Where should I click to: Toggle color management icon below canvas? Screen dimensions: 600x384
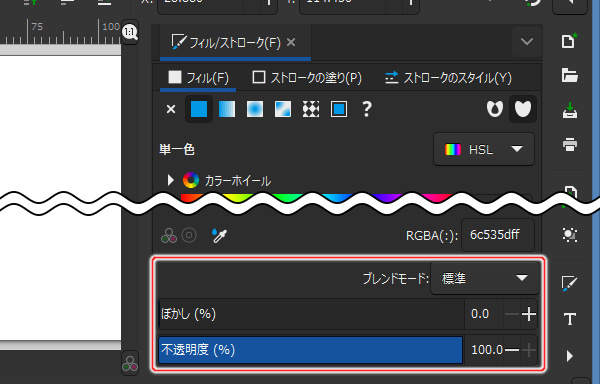pyautogui.click(x=130, y=363)
